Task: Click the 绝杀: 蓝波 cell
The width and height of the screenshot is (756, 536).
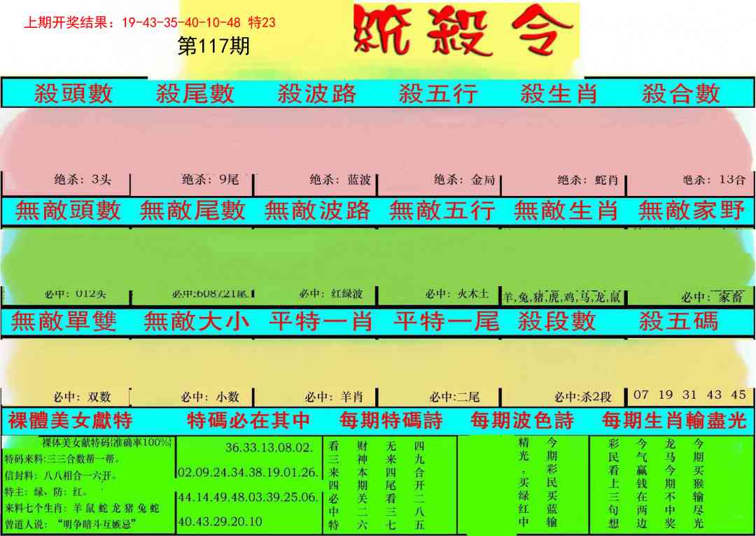Action: point(340,180)
